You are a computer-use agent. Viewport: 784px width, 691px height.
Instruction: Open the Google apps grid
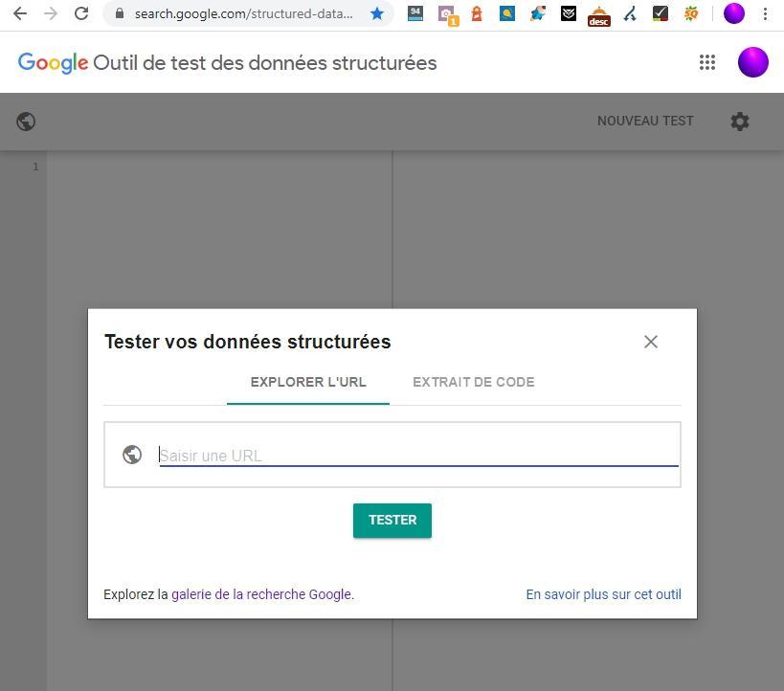(x=707, y=62)
